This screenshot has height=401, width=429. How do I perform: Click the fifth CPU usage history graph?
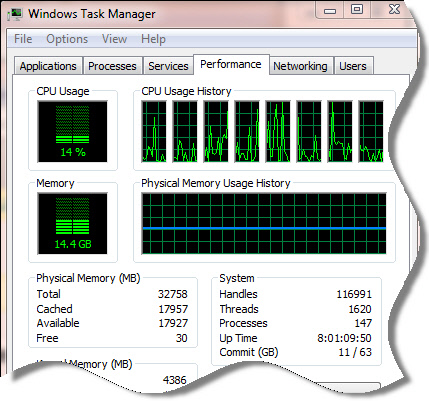278,132
